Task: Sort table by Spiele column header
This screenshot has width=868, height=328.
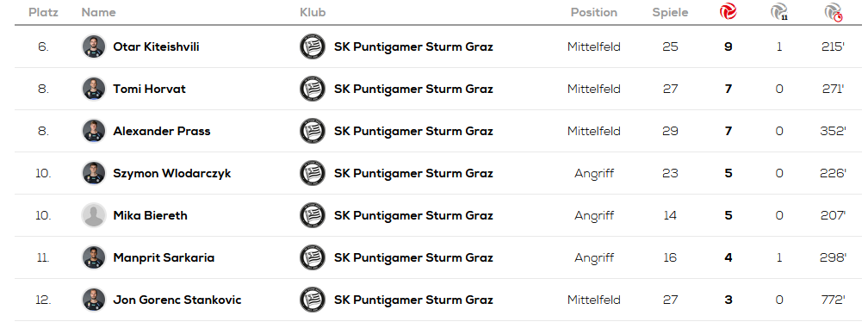Action: pyautogui.click(x=670, y=12)
